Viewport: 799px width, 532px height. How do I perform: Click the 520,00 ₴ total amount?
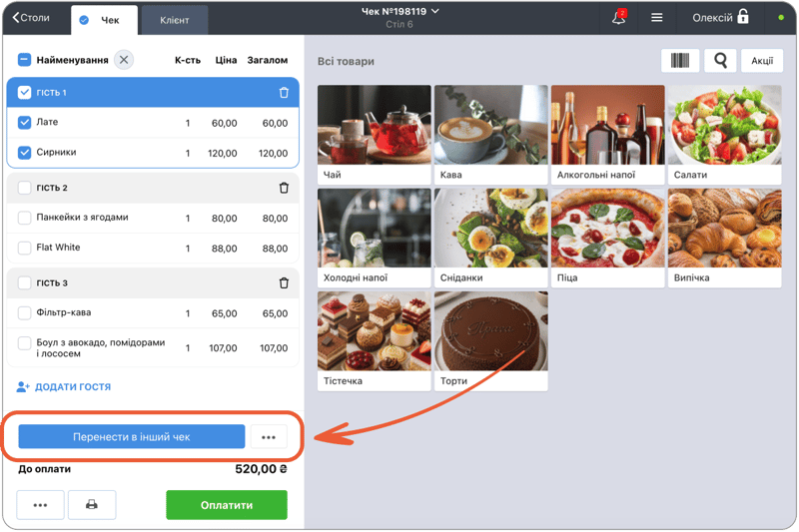click(x=261, y=469)
